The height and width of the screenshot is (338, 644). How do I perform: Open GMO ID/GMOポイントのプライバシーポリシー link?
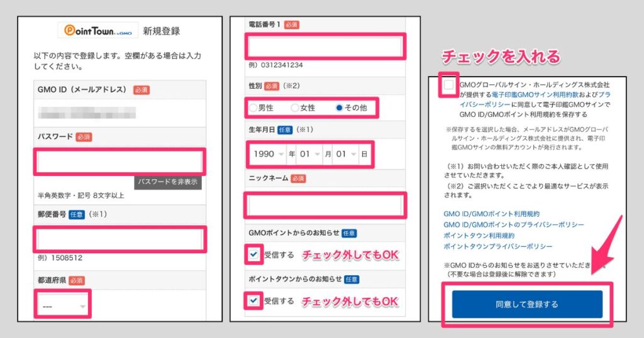(513, 225)
